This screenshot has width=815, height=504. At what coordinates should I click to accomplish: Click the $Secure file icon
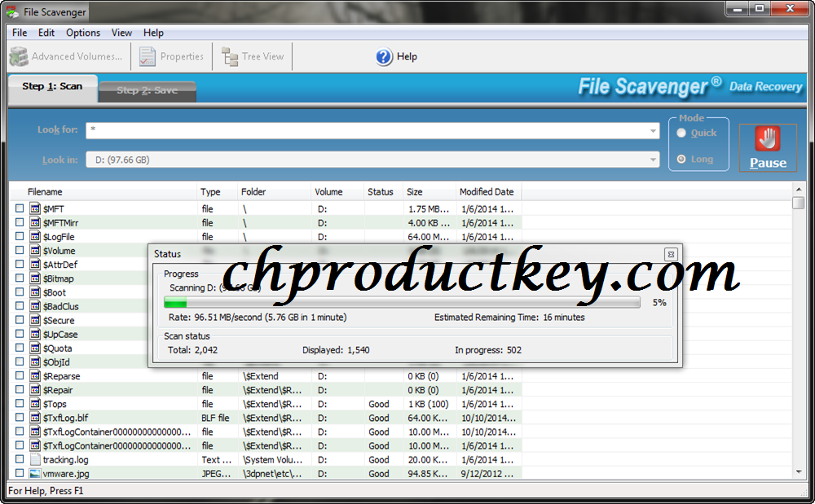click(35, 320)
